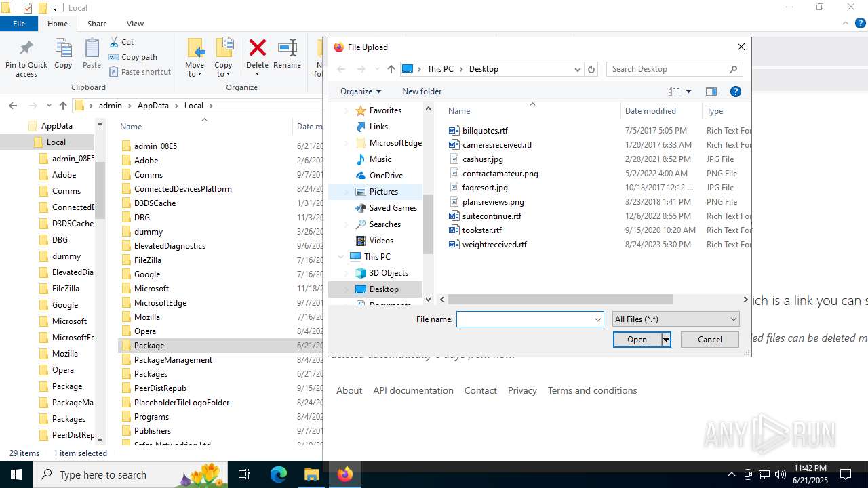The width and height of the screenshot is (868, 488).
Task: Switch to the Share ribbon tab
Action: (97, 24)
